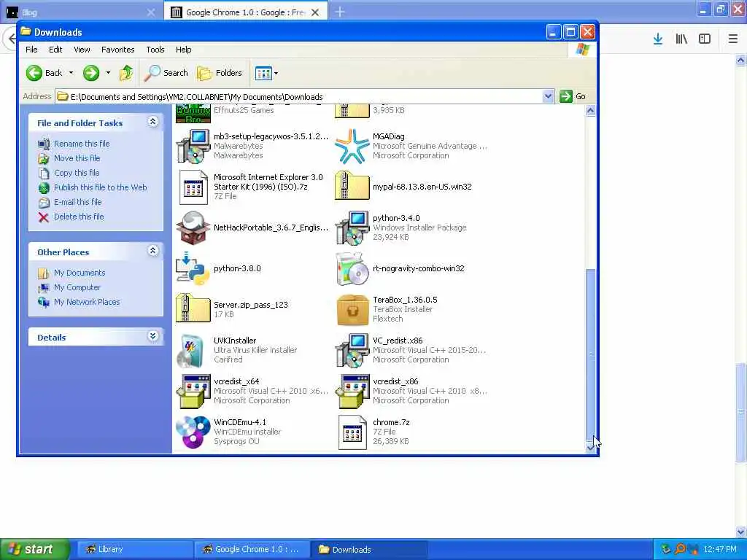The width and height of the screenshot is (747, 560).
Task: Select the vcredist_x86 icon
Action: pos(352,392)
